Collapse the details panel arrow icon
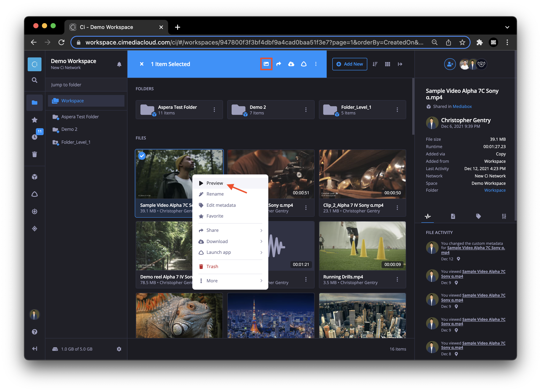 point(400,64)
